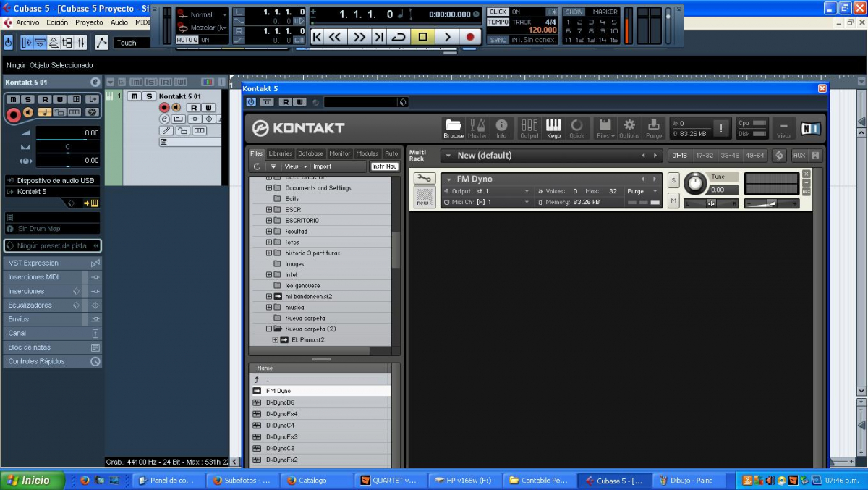Select rack page 17-32

click(704, 156)
